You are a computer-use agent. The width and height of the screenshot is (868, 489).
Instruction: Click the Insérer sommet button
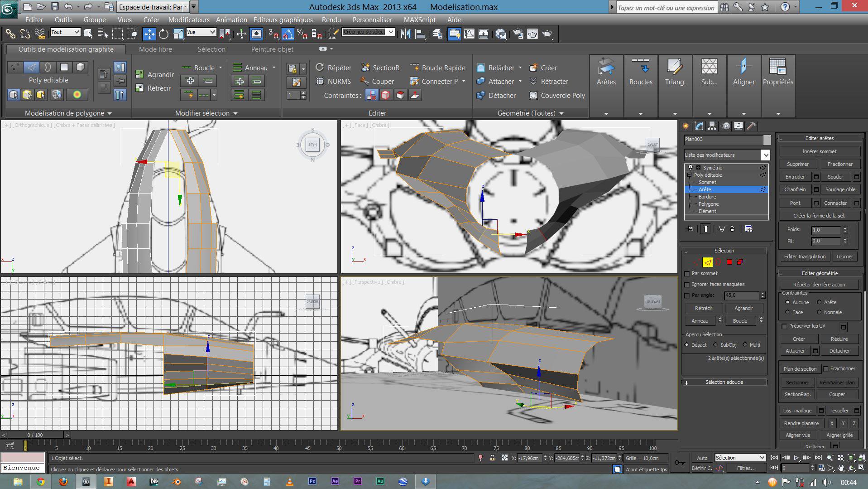point(819,151)
